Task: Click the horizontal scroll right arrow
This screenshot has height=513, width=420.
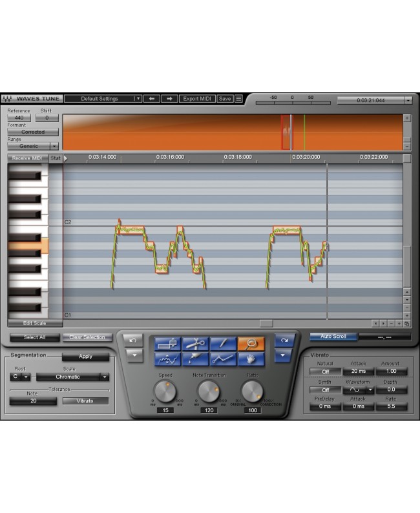Action: click(x=383, y=323)
